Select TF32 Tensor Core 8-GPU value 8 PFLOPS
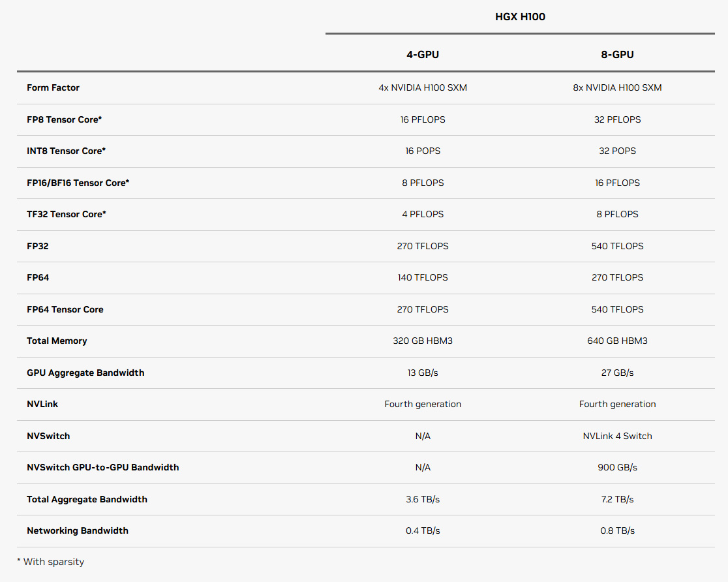Viewport: 728px width, 582px height. tap(617, 214)
